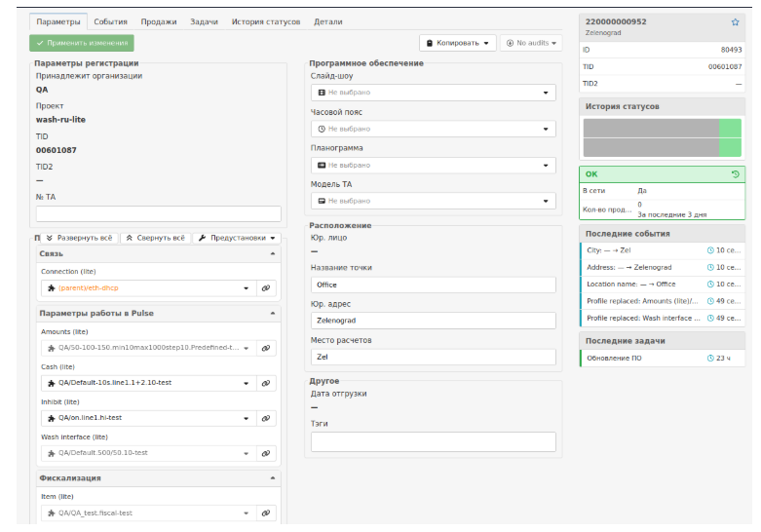Open the Amounts (lite) profile dropdown
This screenshot has height=532, width=761.
tap(148, 348)
